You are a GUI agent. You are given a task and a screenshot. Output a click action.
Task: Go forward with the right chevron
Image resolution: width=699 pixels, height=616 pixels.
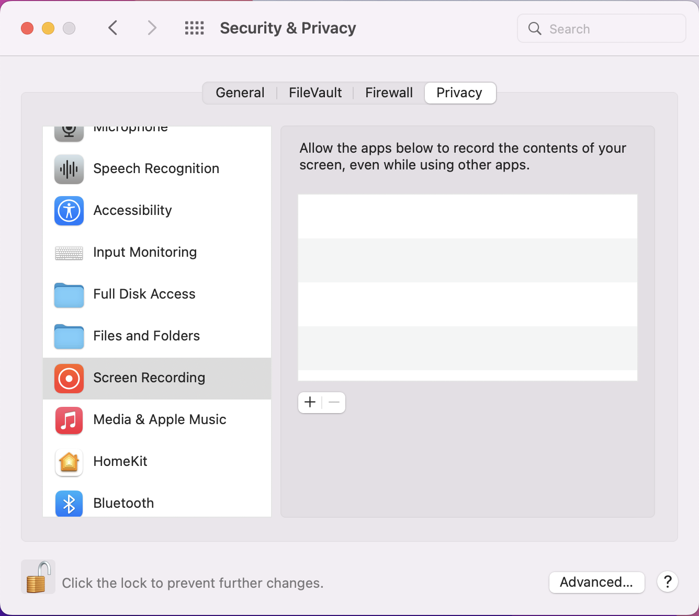(152, 28)
